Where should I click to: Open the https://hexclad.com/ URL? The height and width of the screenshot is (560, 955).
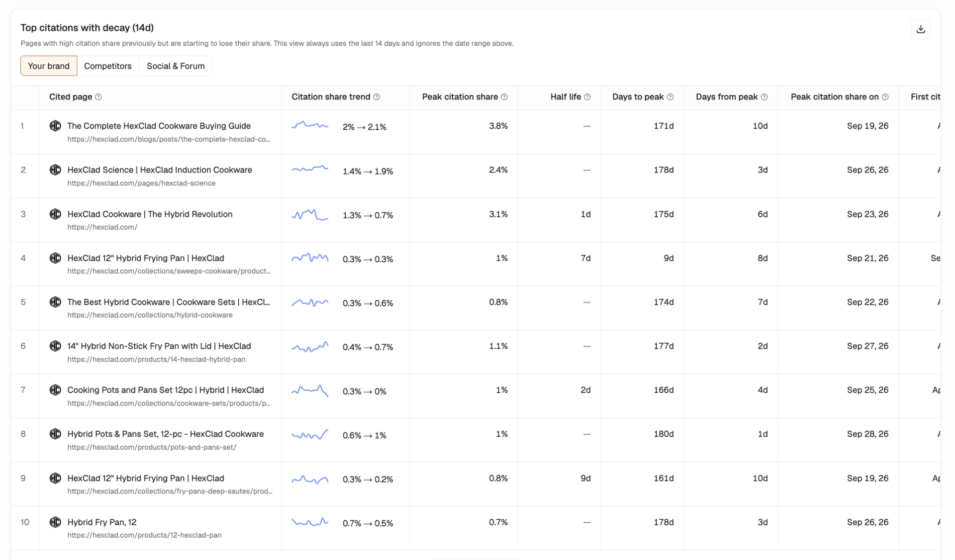(x=102, y=227)
